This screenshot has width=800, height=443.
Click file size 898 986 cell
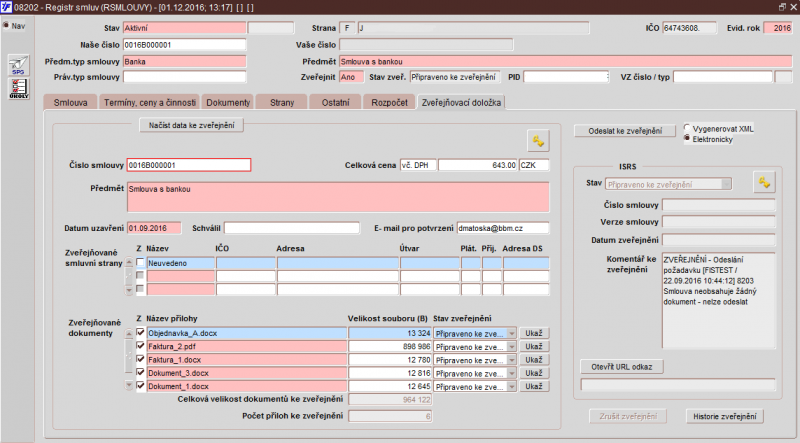pyautogui.click(x=390, y=347)
